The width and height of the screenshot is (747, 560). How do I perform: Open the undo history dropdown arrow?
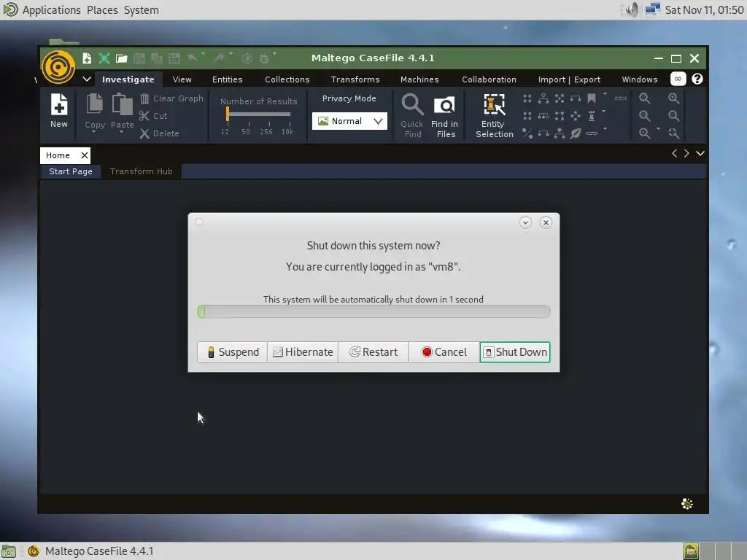click(x=204, y=54)
